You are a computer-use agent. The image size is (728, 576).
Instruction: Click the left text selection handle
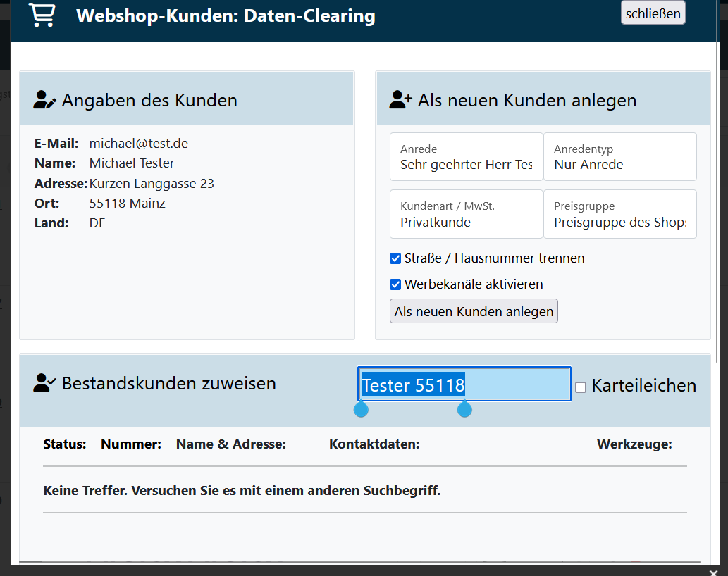[x=361, y=409]
